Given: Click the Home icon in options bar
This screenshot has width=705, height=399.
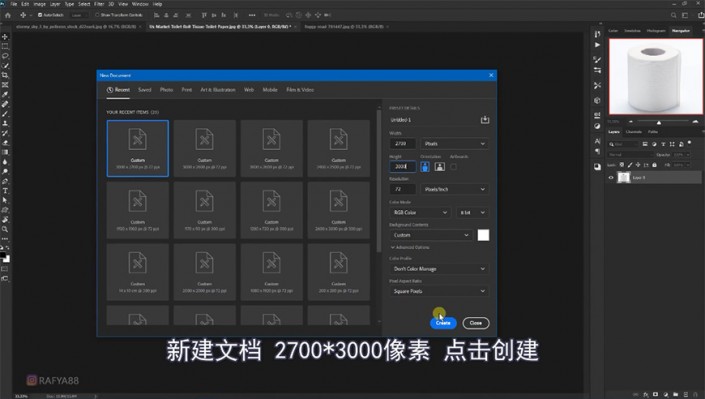Looking at the screenshot, I should tap(8, 15).
